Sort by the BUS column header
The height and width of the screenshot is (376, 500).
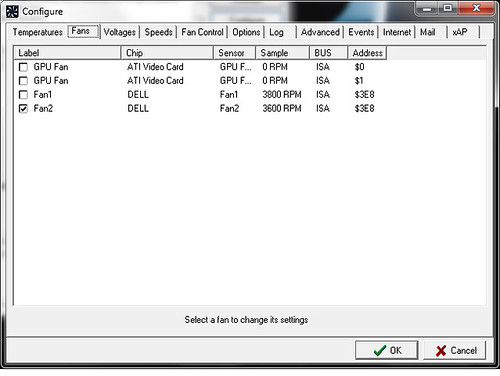click(x=329, y=53)
